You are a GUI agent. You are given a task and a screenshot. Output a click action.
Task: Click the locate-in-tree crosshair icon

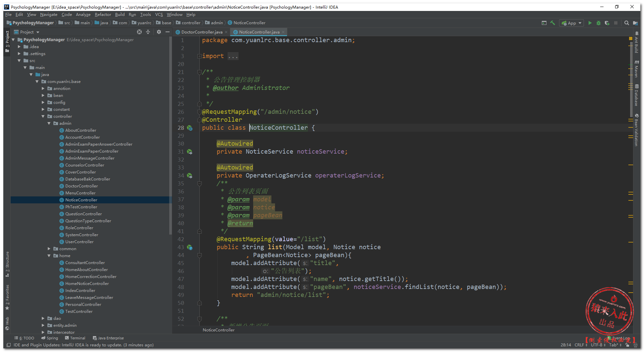pos(139,32)
